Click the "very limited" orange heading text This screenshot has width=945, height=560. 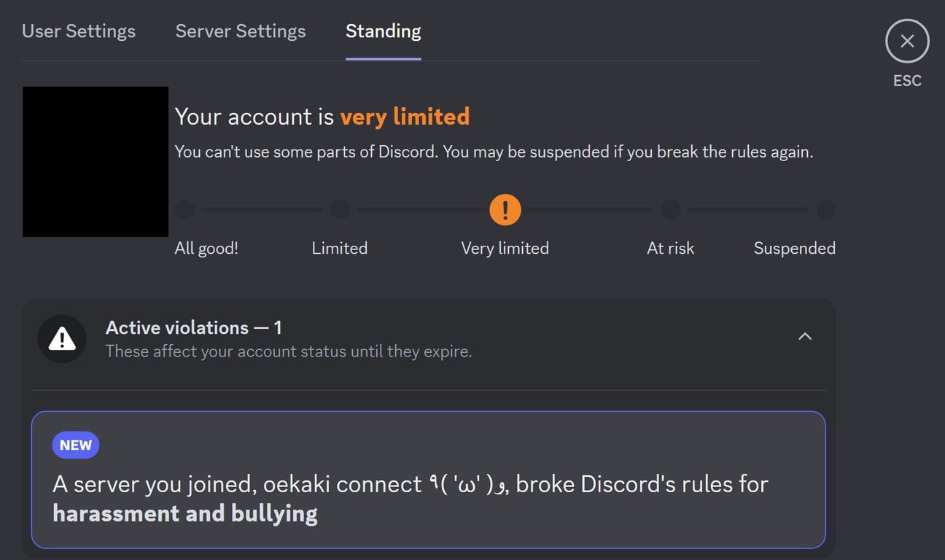click(405, 117)
